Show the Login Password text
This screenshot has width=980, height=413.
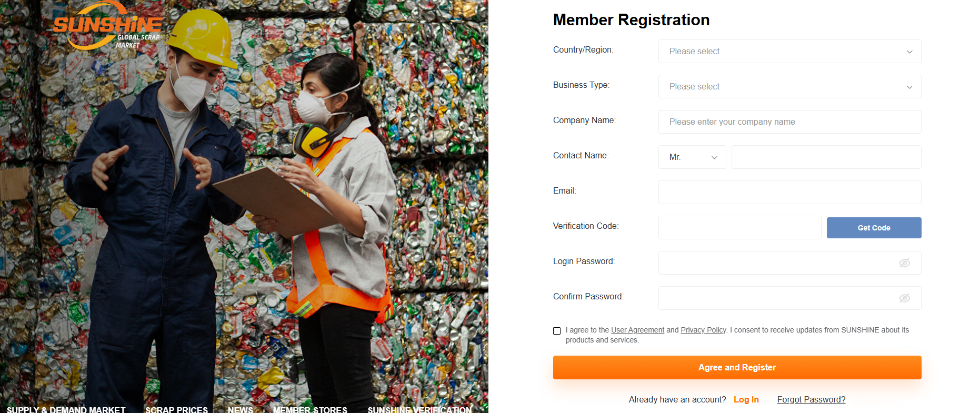(904, 263)
